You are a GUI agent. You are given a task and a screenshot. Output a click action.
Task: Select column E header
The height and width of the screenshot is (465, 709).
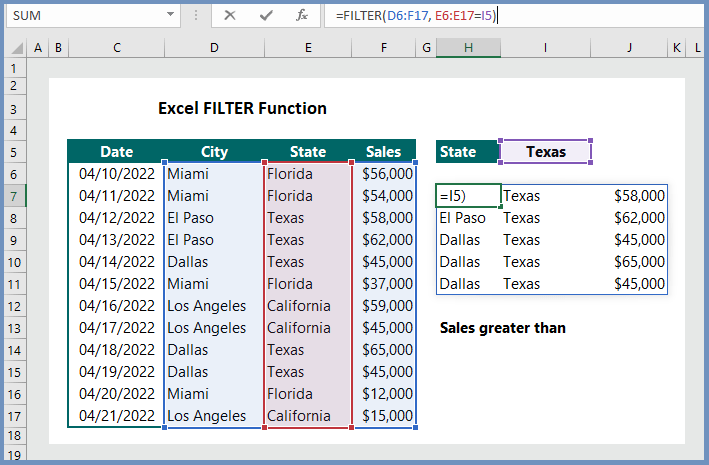pyautogui.click(x=308, y=47)
